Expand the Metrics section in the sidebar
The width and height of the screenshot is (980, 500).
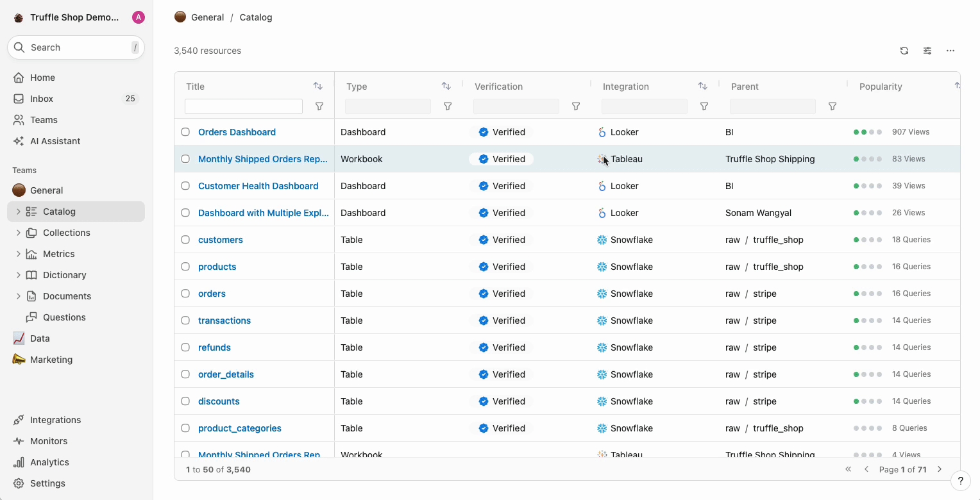(x=18, y=254)
